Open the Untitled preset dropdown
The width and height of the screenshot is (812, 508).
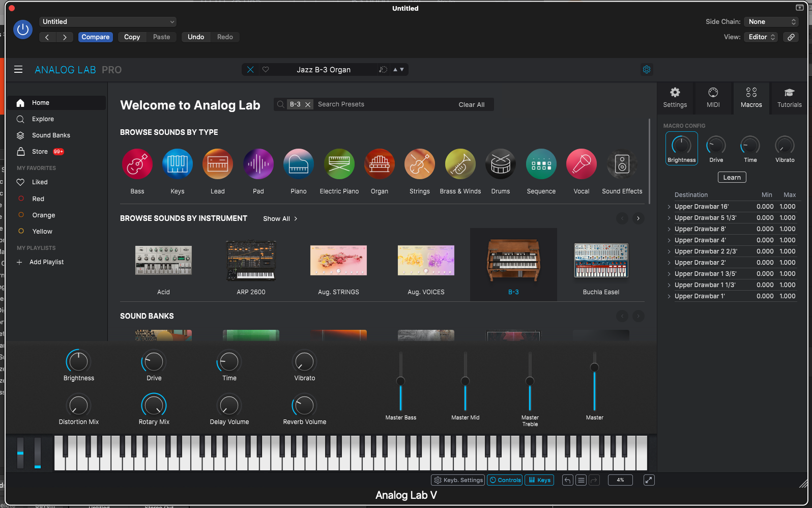pos(108,22)
